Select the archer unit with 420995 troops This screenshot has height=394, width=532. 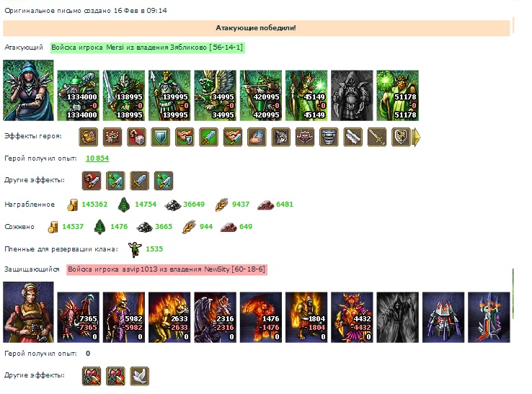[260, 96]
